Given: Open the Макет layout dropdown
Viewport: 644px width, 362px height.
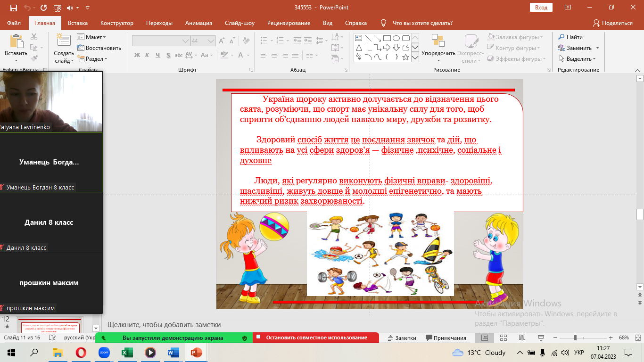Looking at the screenshot, I should [x=92, y=37].
